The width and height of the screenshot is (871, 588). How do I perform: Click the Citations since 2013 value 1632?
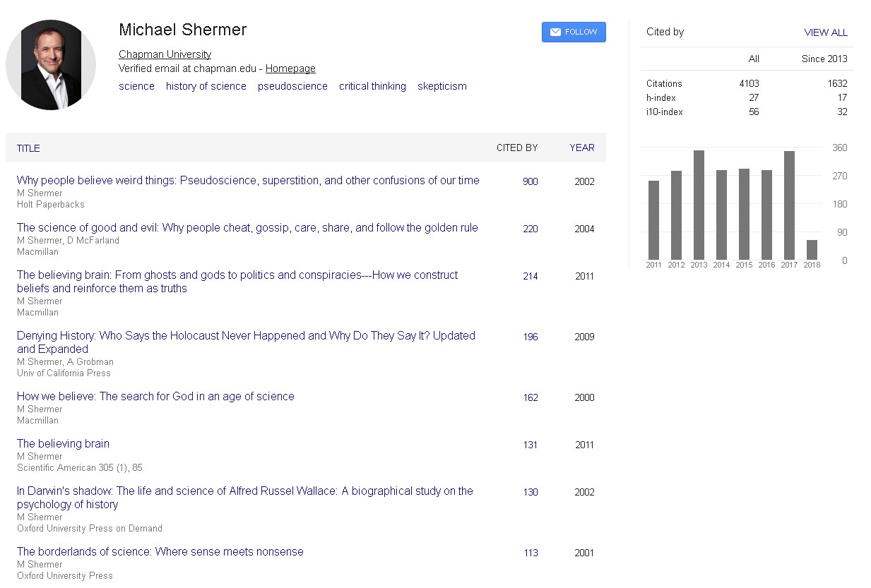pos(837,83)
